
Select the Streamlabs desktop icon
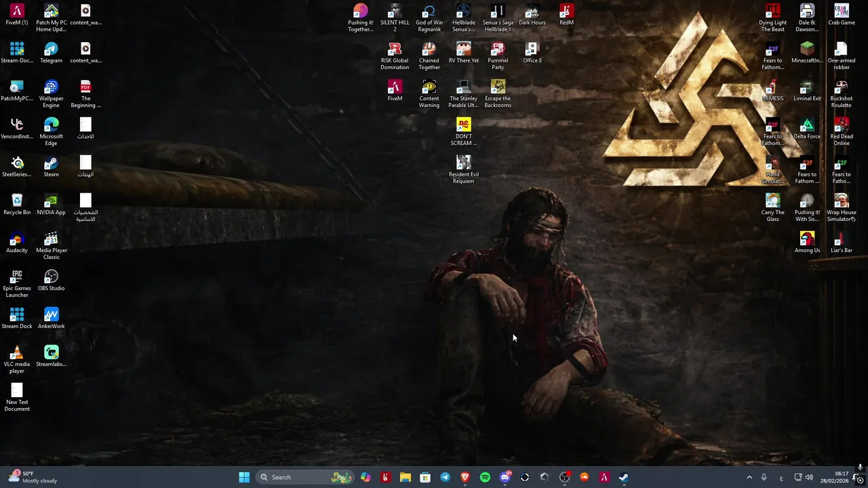coord(51,357)
